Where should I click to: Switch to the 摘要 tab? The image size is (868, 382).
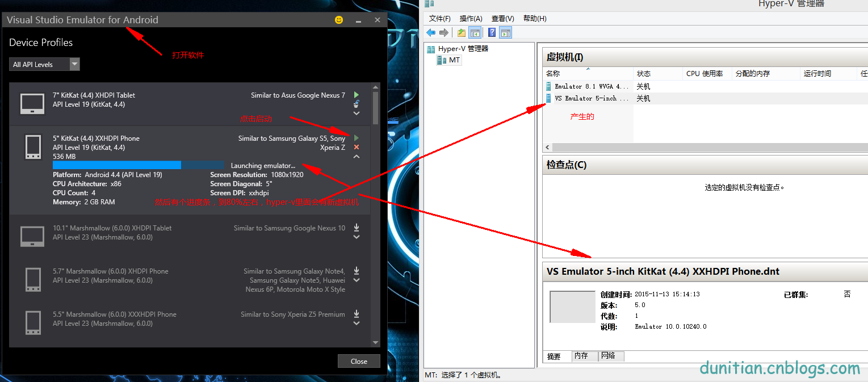554,356
